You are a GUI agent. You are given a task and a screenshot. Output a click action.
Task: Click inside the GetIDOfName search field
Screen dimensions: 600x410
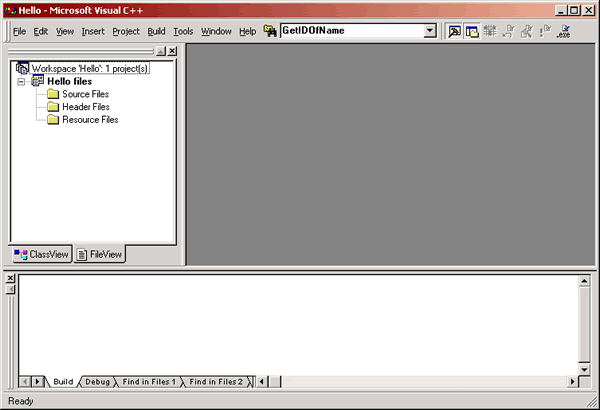coord(352,31)
